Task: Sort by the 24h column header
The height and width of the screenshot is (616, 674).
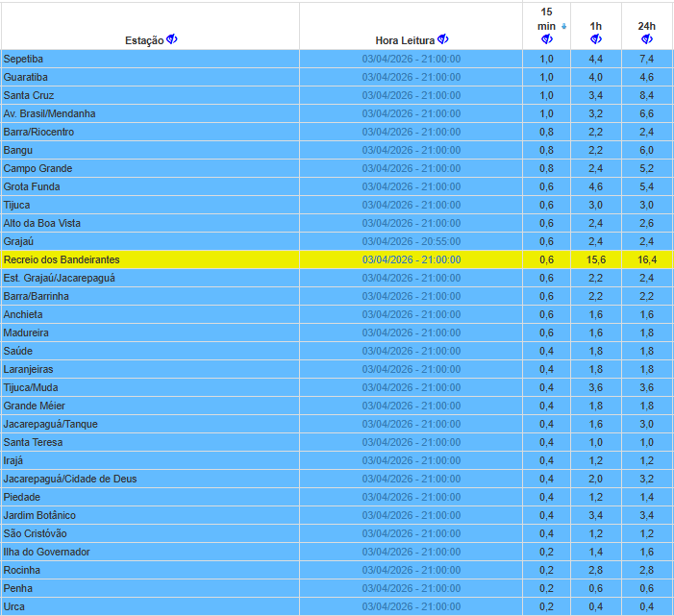Action: pos(646,26)
